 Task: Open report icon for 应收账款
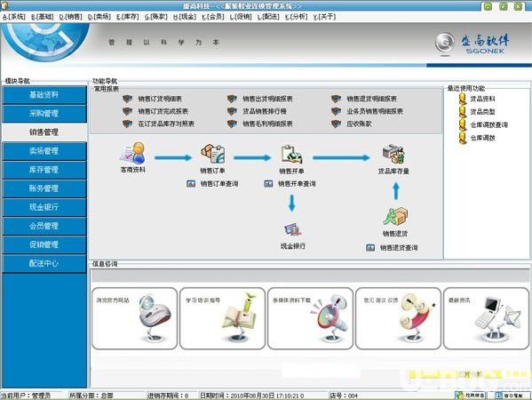tap(336, 124)
